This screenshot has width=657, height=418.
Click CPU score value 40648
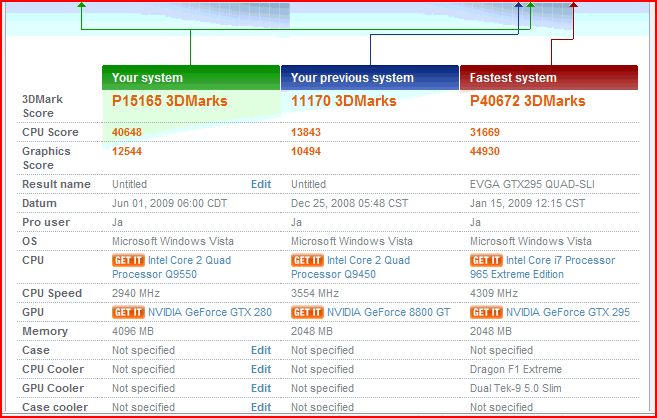click(127, 132)
